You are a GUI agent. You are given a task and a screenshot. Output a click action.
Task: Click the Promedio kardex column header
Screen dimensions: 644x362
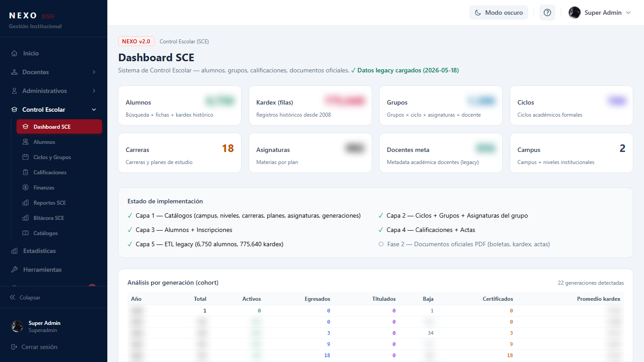(598, 299)
